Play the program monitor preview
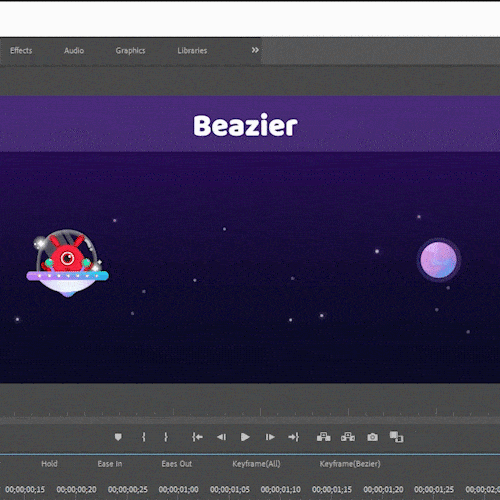The width and height of the screenshot is (500, 500). tap(245, 437)
